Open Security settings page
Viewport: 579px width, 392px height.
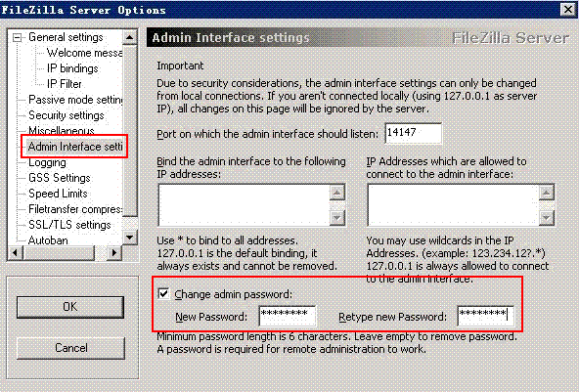pos(67,115)
